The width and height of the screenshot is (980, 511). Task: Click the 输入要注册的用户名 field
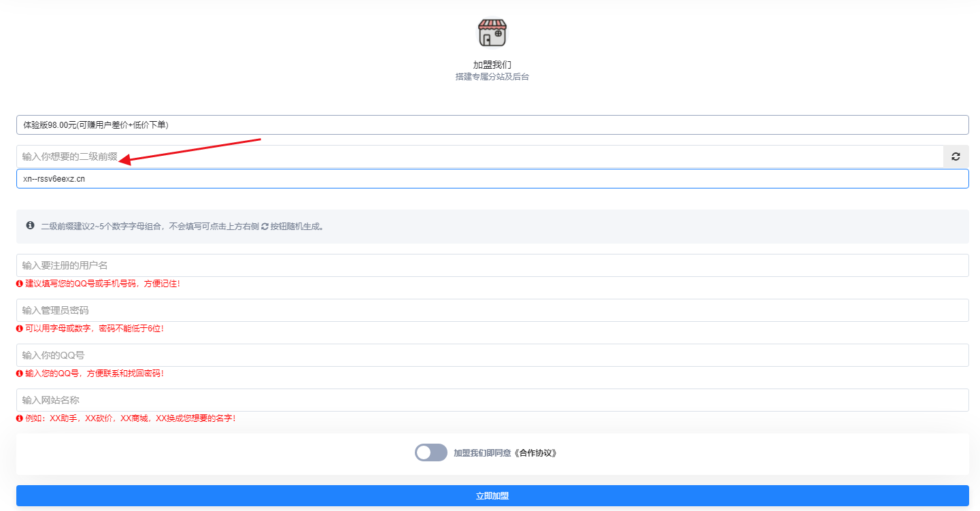click(x=492, y=265)
